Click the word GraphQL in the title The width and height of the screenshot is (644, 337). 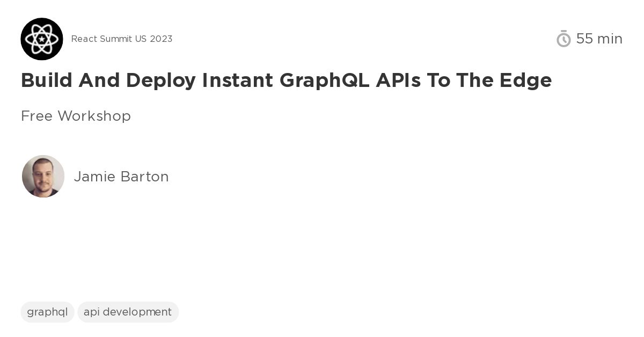click(324, 80)
